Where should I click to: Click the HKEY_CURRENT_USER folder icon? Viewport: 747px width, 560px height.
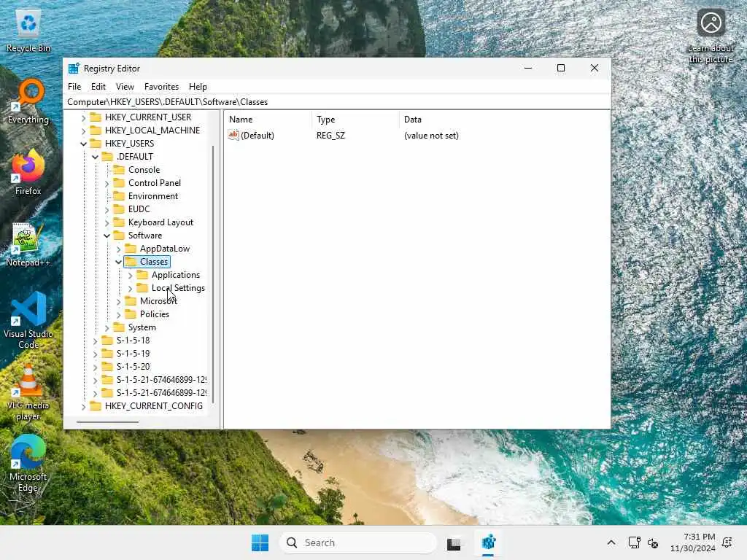click(96, 117)
